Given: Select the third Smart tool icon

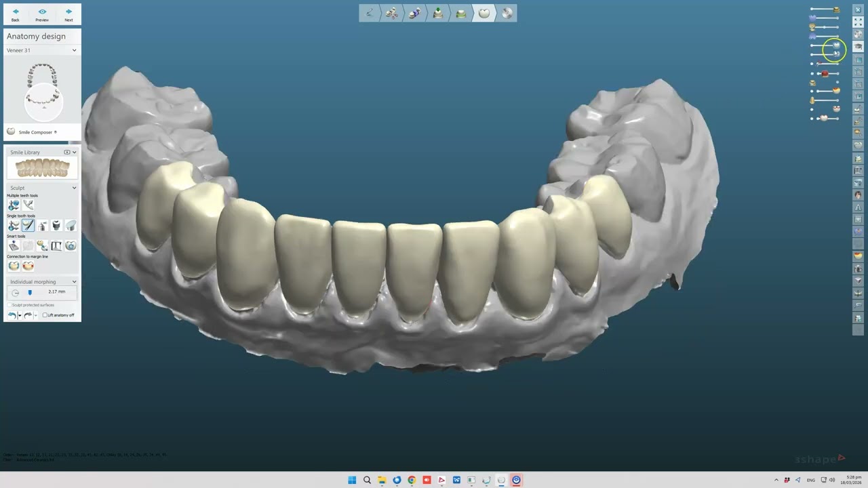Looking at the screenshot, I should coord(42,246).
